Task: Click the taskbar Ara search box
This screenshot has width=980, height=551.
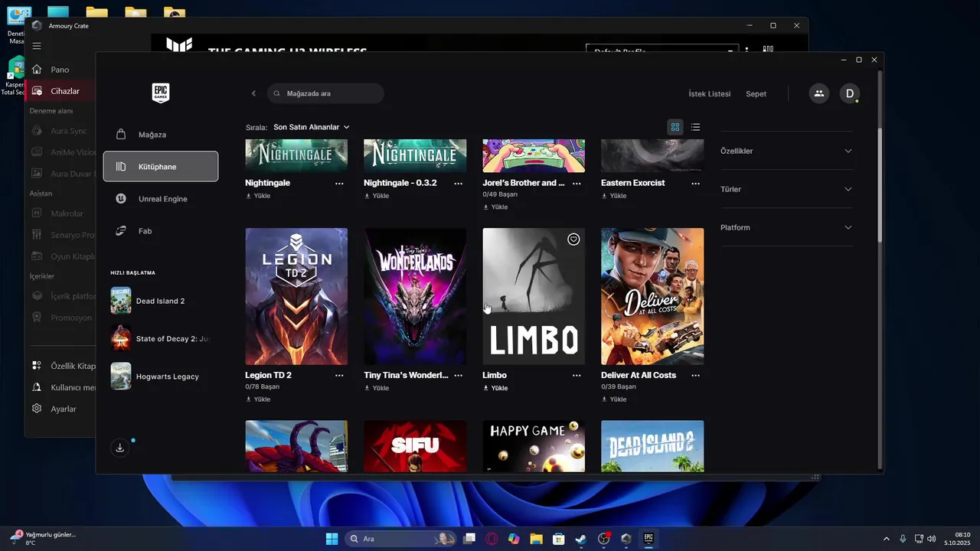Action: tap(400, 539)
